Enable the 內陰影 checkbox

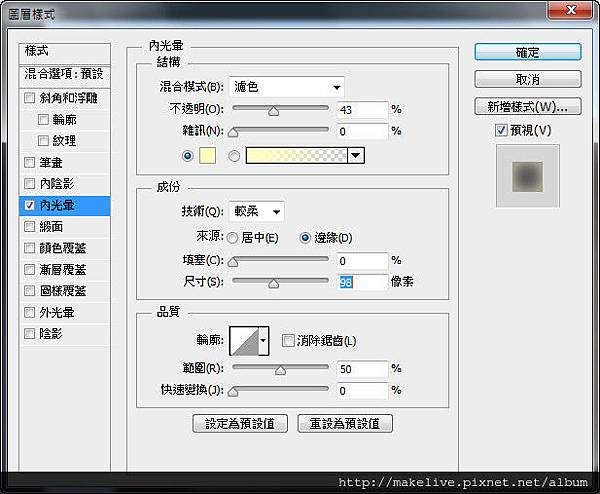(x=29, y=184)
